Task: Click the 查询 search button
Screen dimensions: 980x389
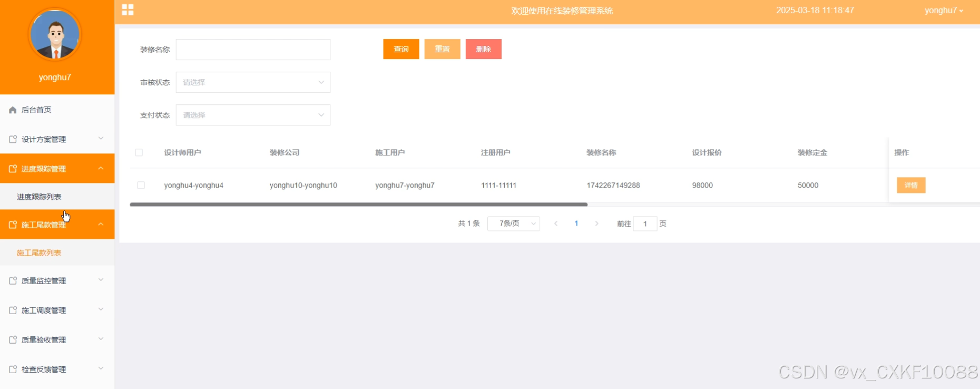Action: [401, 49]
